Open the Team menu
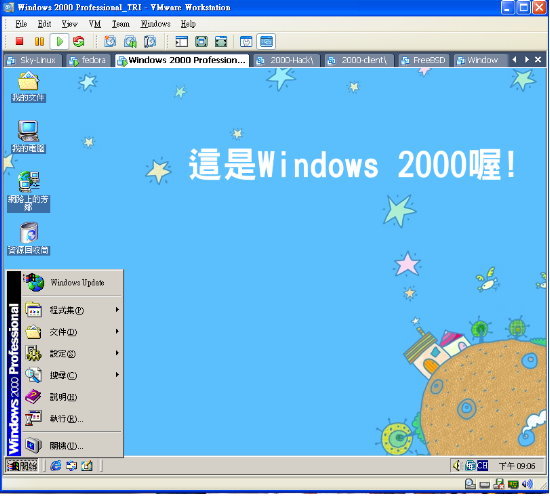Screen dimensions: 550x497 (121, 24)
